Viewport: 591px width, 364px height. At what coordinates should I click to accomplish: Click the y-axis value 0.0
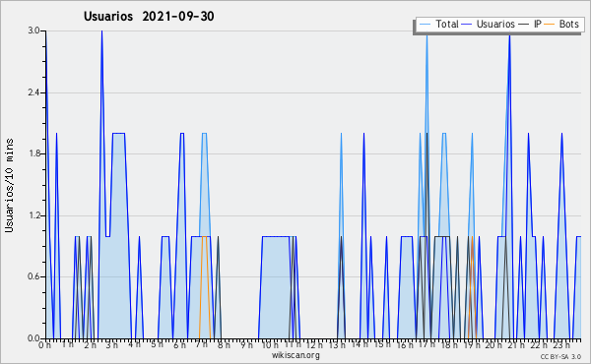pos(33,338)
